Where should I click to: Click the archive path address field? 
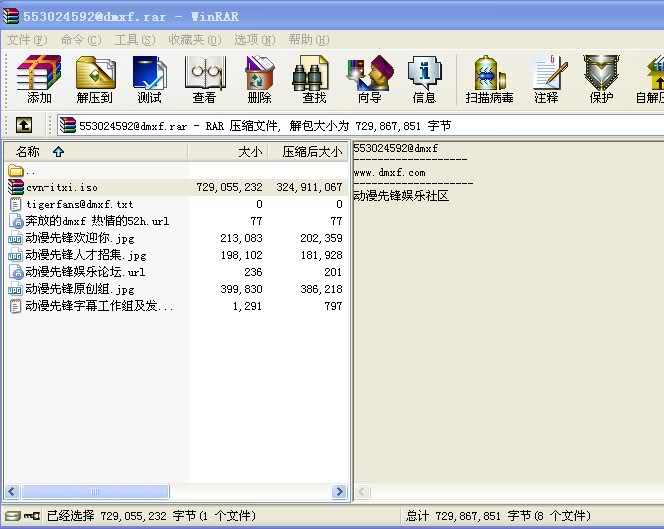point(360,125)
